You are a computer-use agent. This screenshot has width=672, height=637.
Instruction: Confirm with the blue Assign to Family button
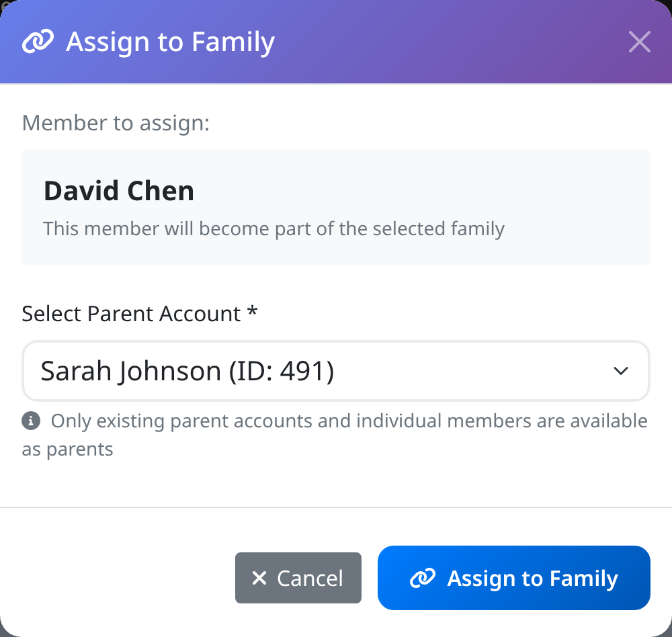[514, 578]
